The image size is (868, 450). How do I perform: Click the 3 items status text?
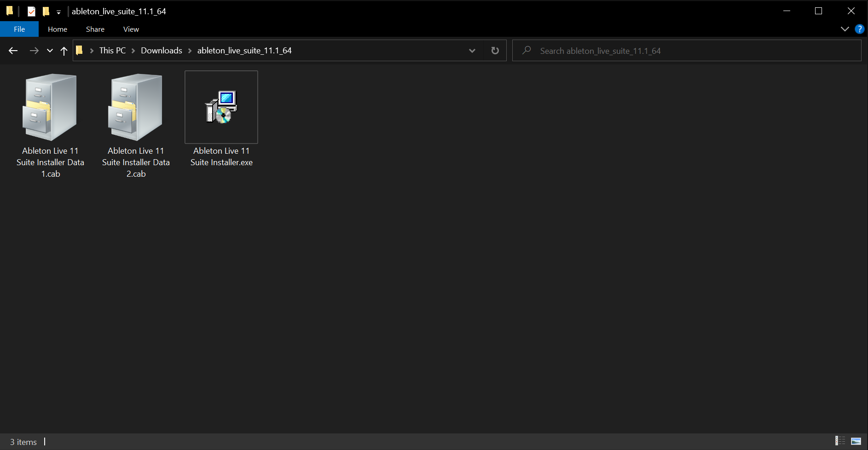(x=23, y=442)
